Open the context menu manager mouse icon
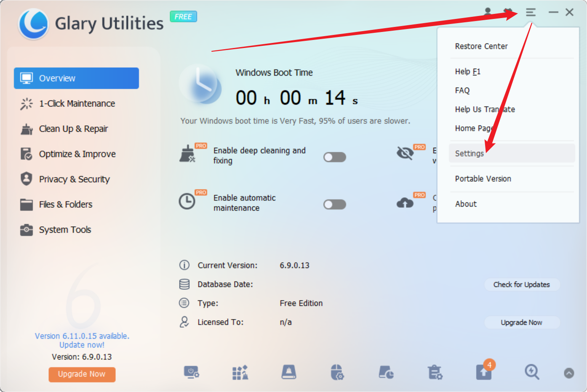Image resolution: width=587 pixels, height=392 pixels. (337, 373)
